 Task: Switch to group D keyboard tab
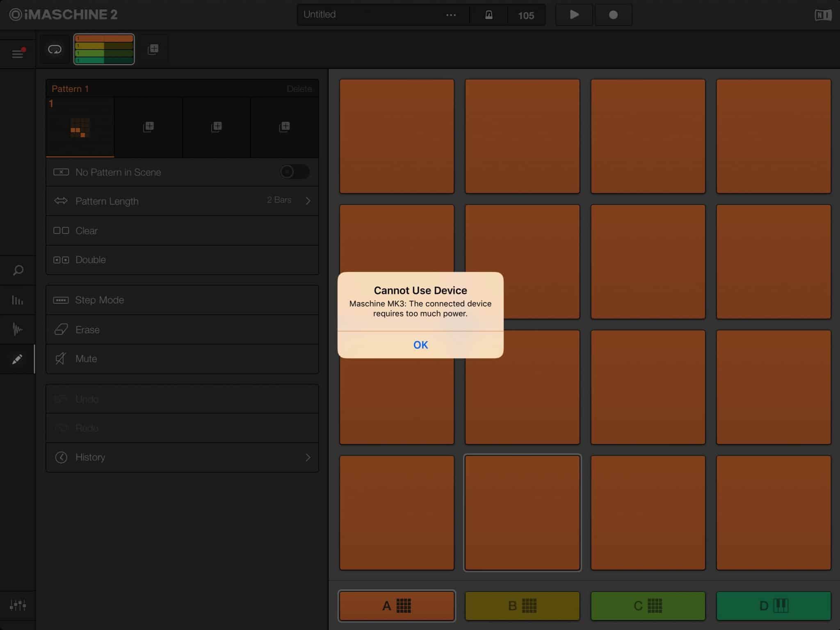point(774,606)
